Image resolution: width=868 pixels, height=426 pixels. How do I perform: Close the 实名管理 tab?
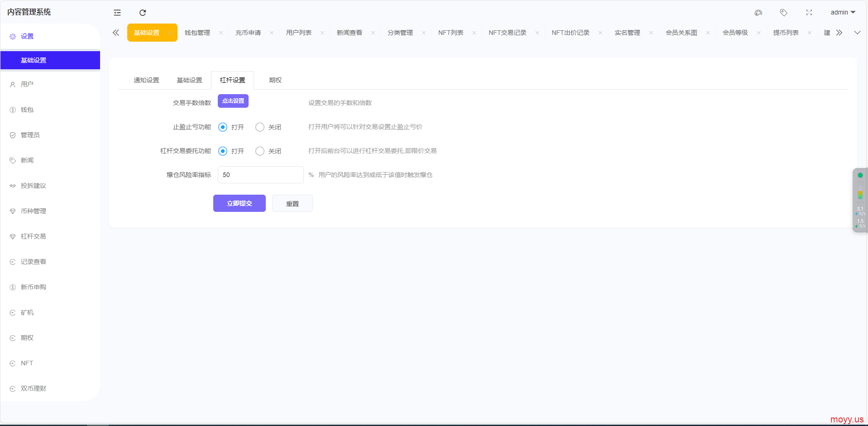click(x=651, y=33)
